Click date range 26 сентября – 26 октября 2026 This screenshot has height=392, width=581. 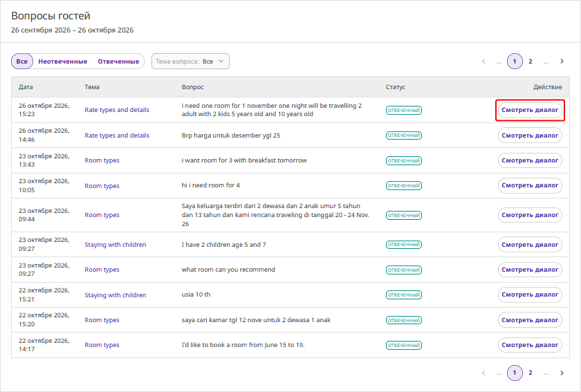(x=72, y=30)
